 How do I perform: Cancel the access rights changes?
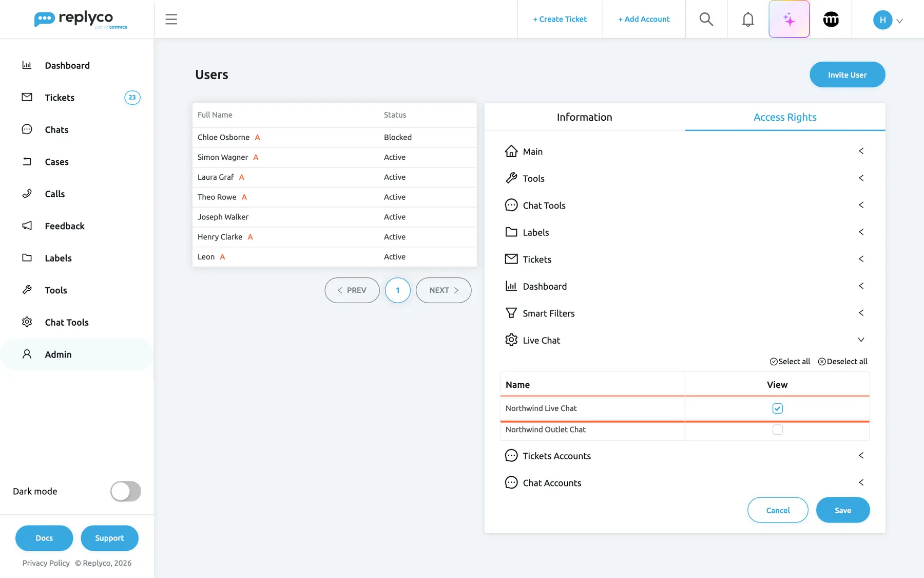click(778, 510)
